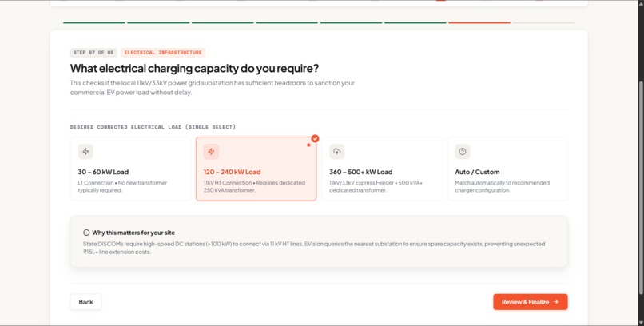
Task: Go back with the Back button
Action: coord(85,302)
